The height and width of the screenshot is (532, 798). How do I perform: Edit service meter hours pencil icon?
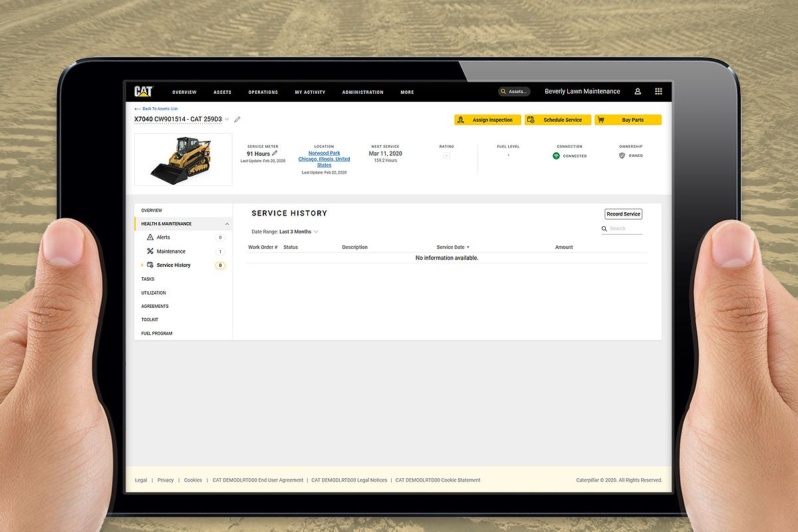(x=275, y=154)
